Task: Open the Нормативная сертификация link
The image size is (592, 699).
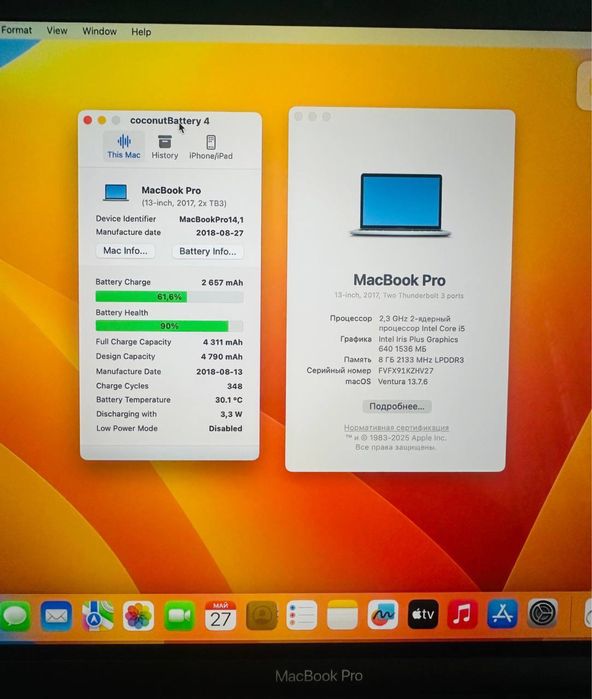Action: (396, 428)
